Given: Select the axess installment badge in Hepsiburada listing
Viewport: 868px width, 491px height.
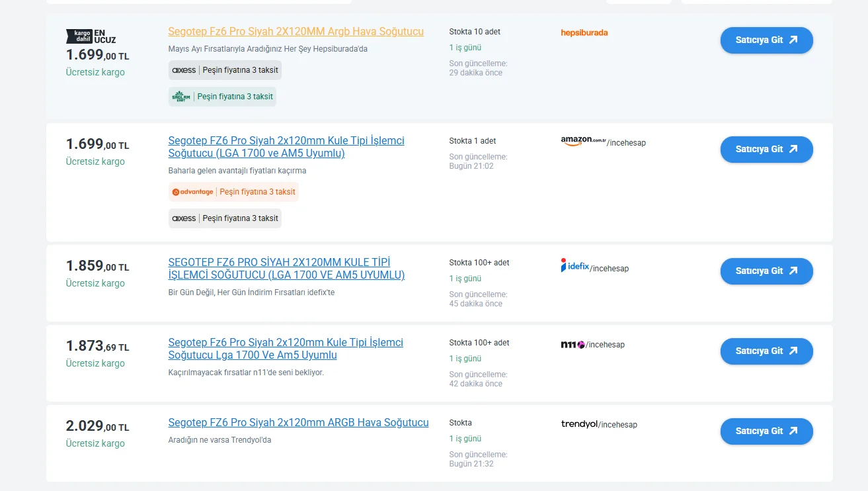Looking at the screenshot, I should pyautogui.click(x=225, y=70).
